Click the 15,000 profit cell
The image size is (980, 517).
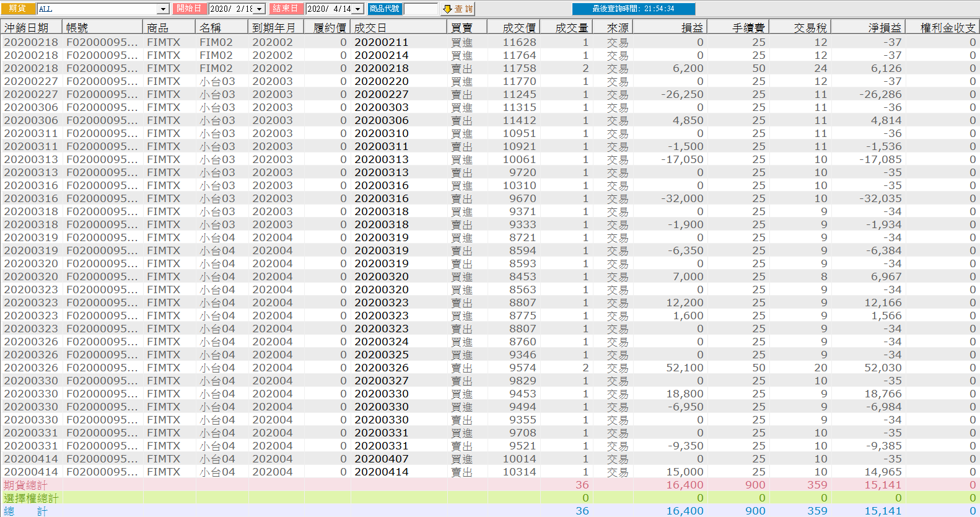(685, 472)
